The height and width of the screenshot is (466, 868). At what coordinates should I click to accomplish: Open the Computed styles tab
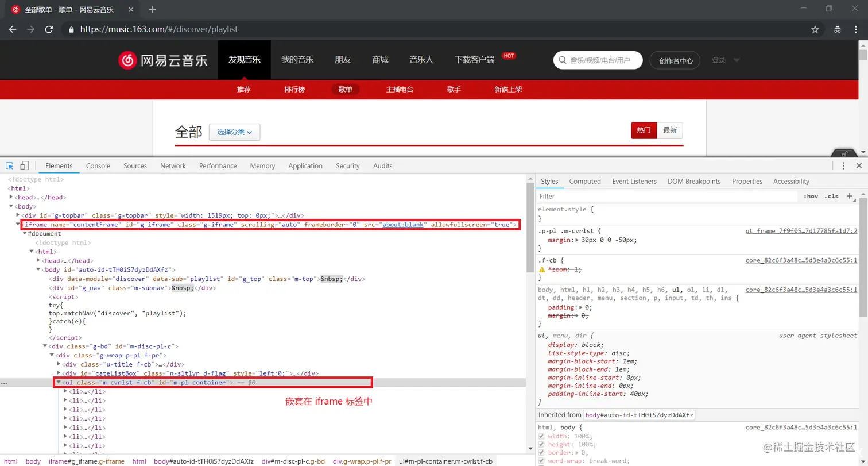[585, 182]
